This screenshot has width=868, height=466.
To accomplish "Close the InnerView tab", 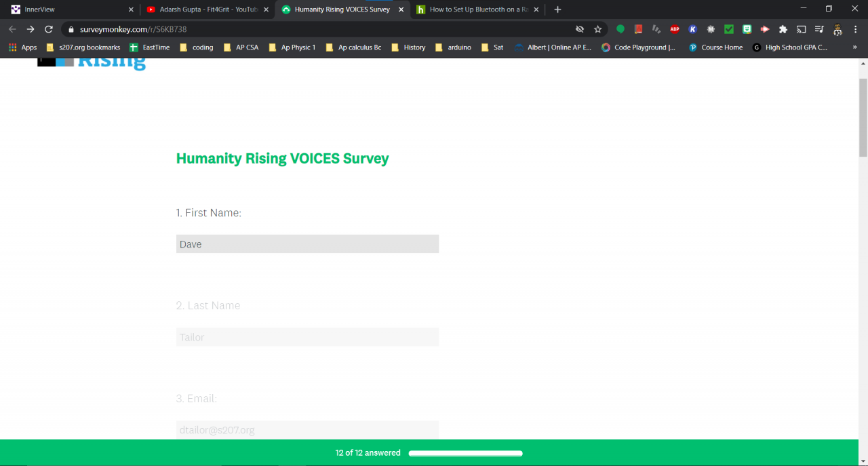I will click(131, 9).
